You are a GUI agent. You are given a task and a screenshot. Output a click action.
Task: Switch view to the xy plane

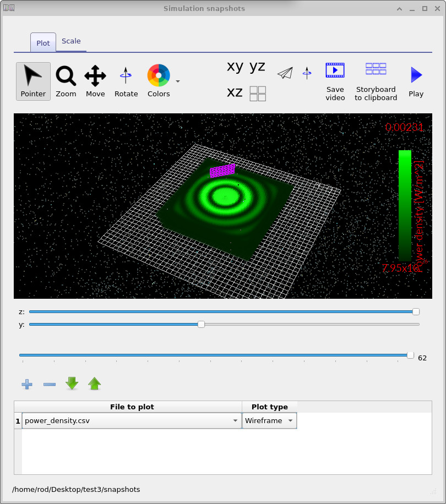pos(234,66)
